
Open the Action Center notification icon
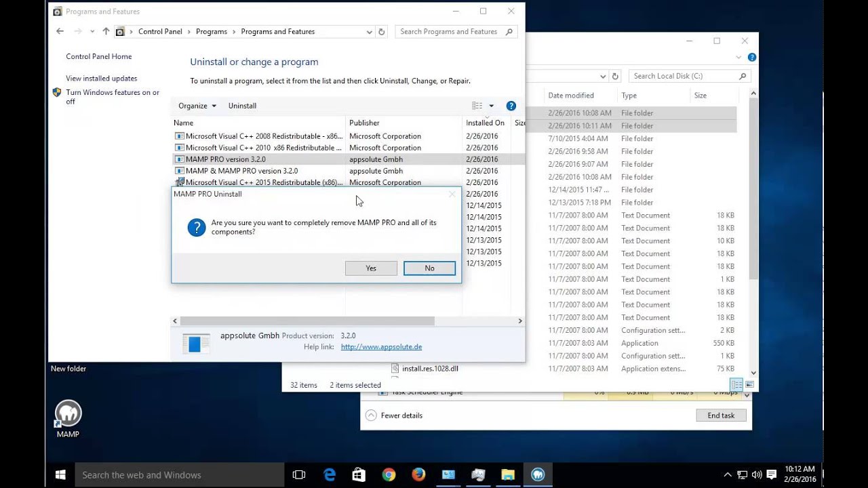point(772,475)
